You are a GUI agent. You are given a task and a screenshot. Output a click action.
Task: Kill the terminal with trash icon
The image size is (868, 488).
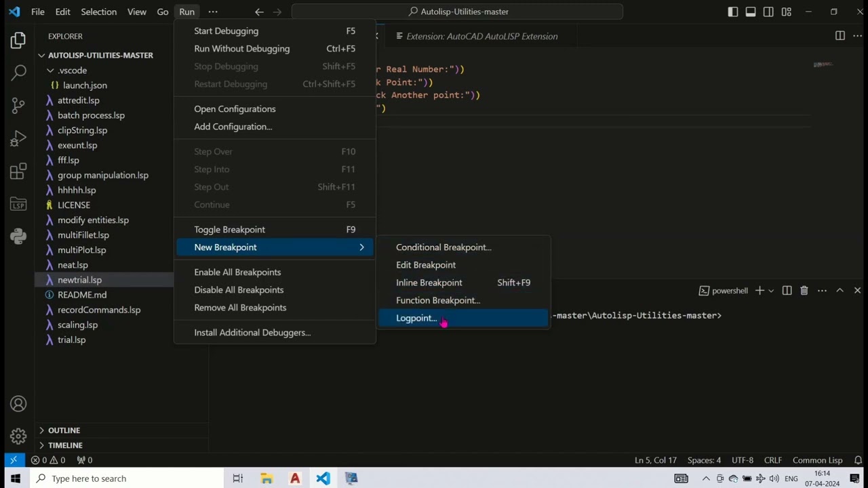click(804, 291)
